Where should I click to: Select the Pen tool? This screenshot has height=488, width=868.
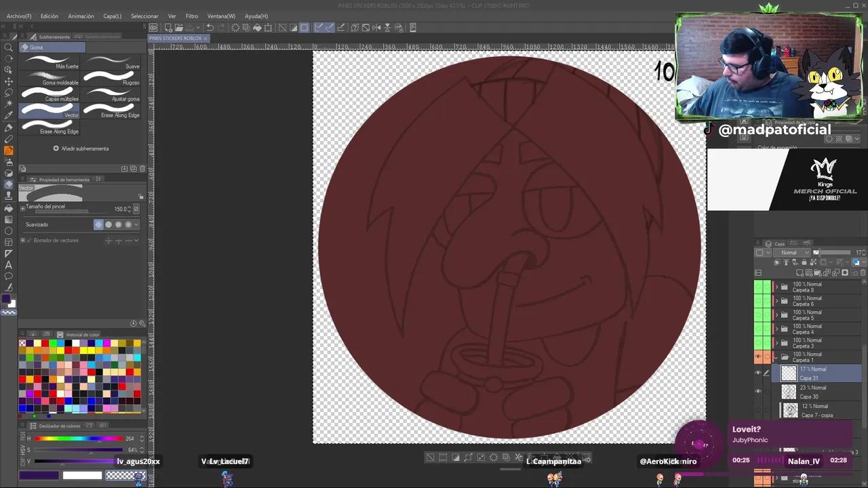9,127
